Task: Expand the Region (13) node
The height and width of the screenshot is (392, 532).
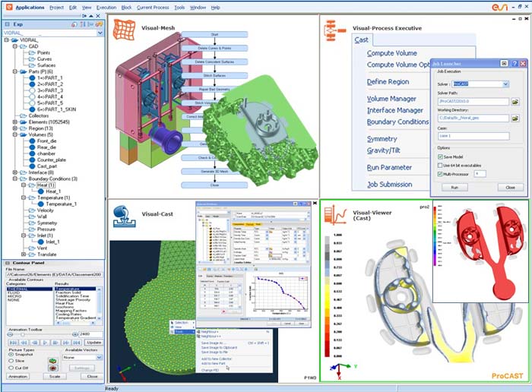Action: 15,128
